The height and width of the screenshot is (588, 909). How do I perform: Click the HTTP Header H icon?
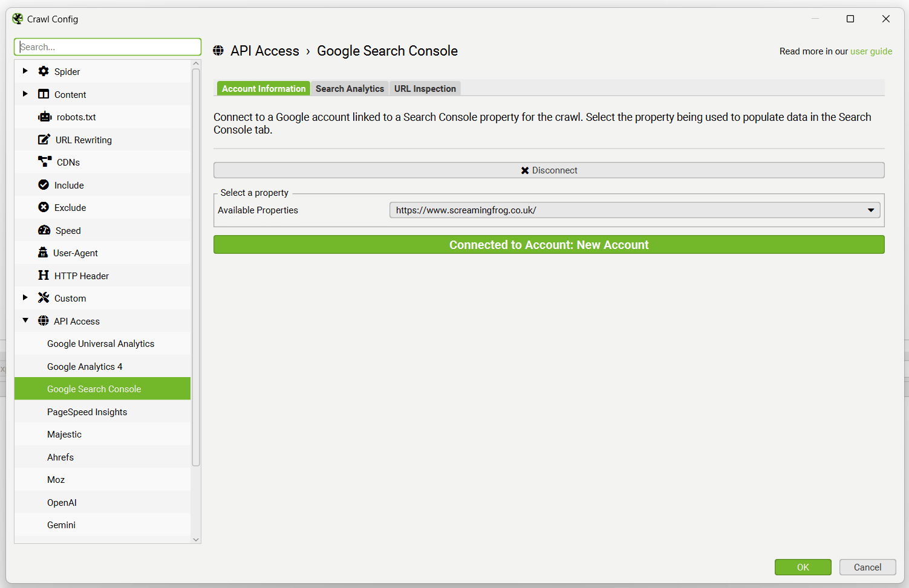pyautogui.click(x=44, y=276)
